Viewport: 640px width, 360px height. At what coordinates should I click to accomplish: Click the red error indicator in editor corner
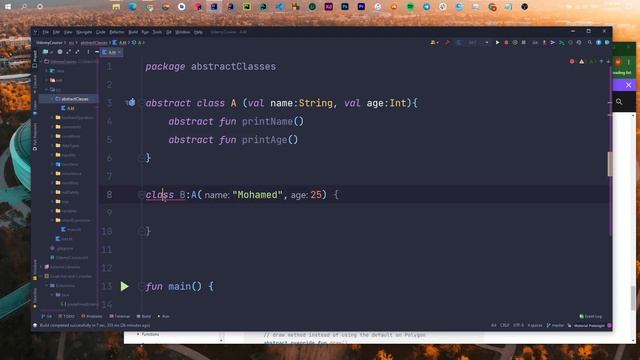tap(572, 62)
